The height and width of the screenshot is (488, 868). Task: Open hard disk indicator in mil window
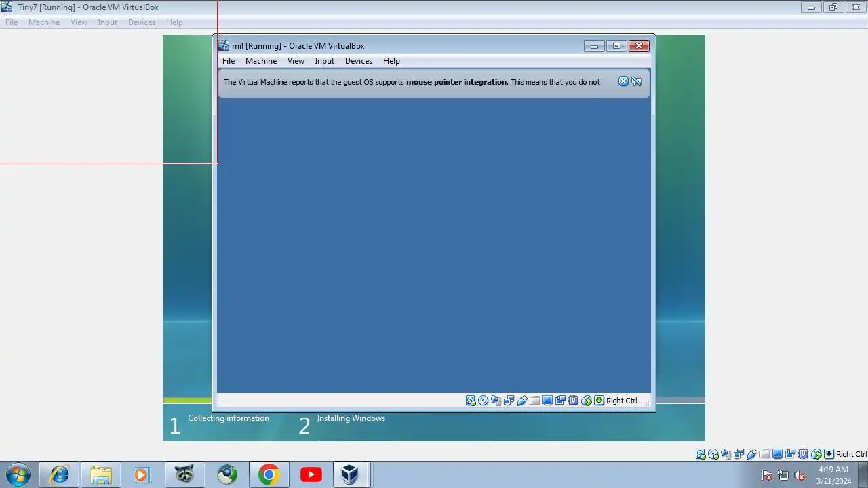[x=471, y=401]
